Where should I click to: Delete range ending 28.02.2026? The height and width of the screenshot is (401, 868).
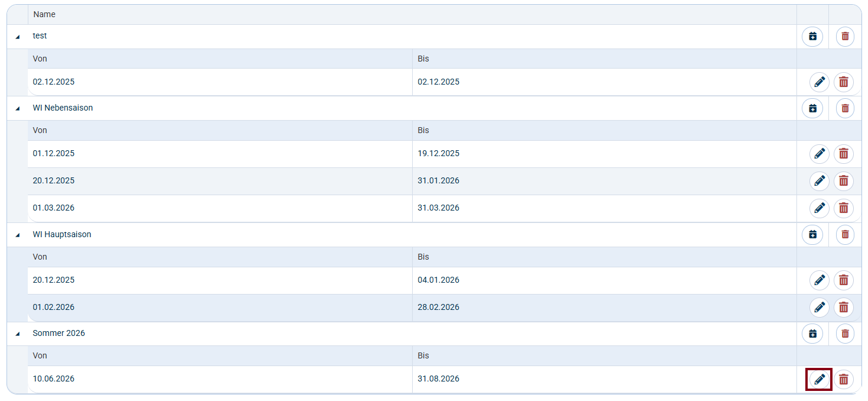[x=844, y=308]
